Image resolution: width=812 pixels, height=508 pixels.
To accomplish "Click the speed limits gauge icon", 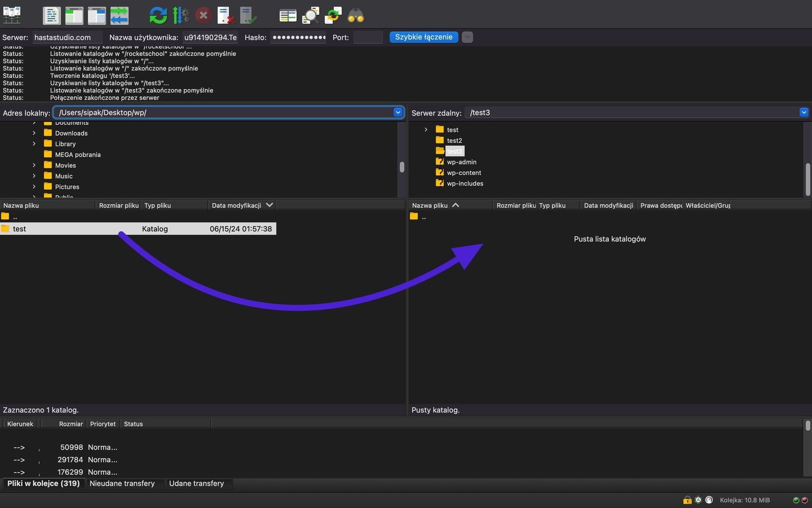I will [709, 500].
